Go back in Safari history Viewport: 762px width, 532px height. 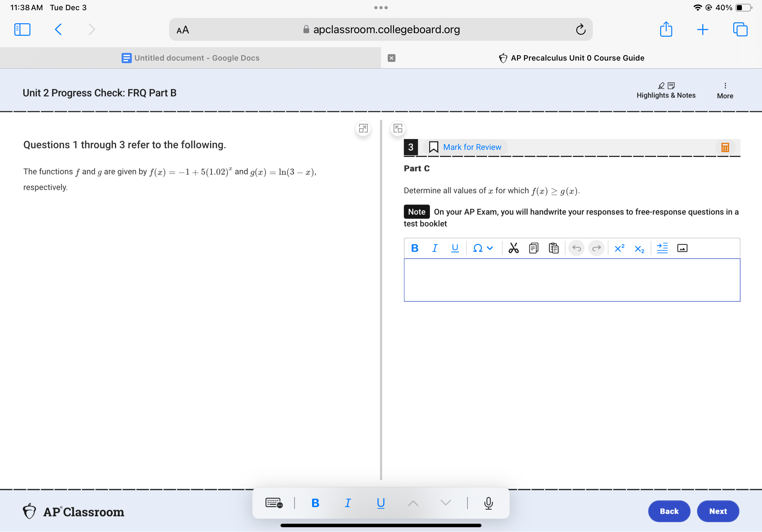pyautogui.click(x=58, y=30)
